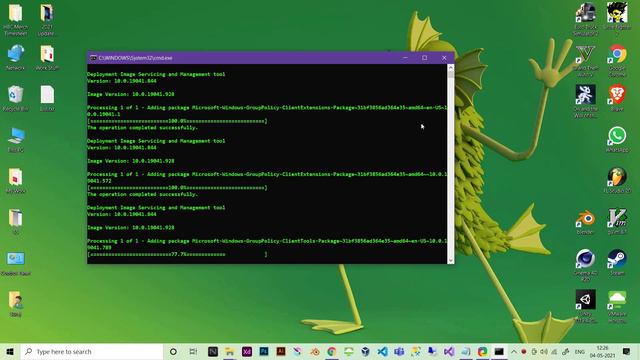Switch to Chrome in the taskbar

pyautogui.click(x=331, y=351)
